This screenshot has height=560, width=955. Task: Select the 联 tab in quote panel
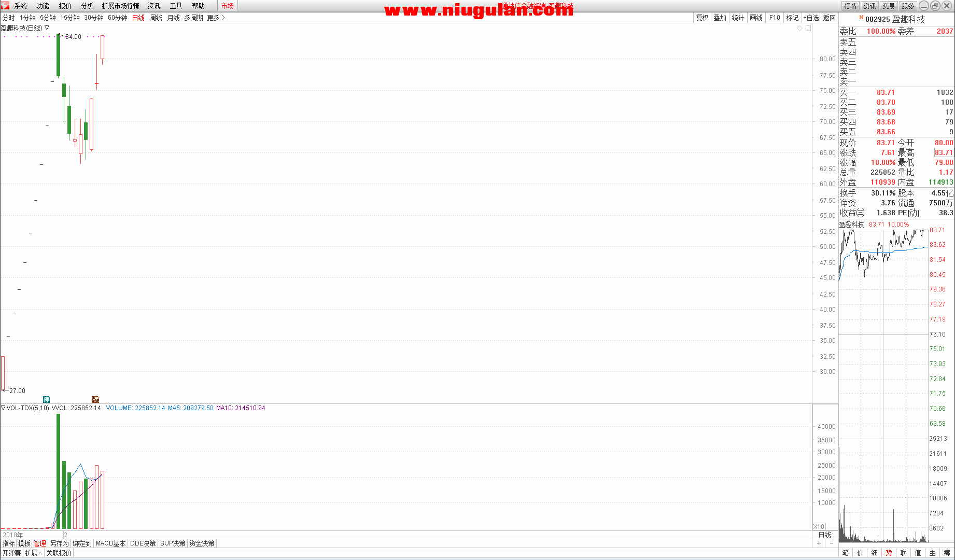click(904, 553)
